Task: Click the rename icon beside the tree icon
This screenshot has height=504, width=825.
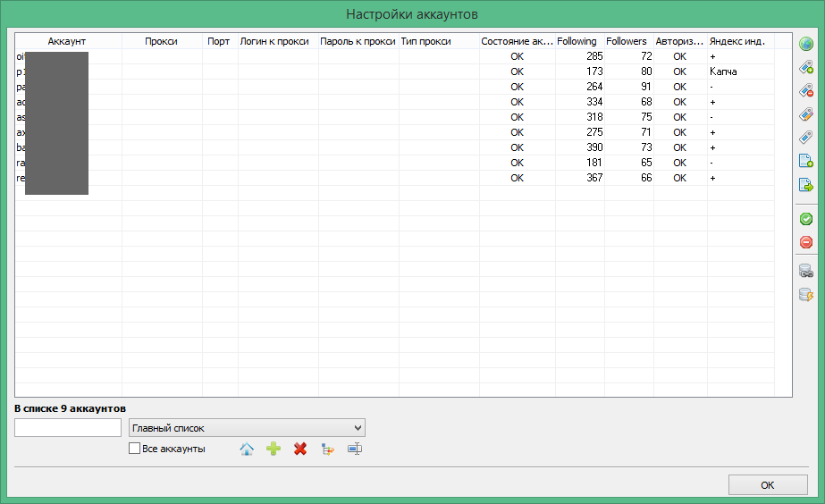Action: (355, 449)
